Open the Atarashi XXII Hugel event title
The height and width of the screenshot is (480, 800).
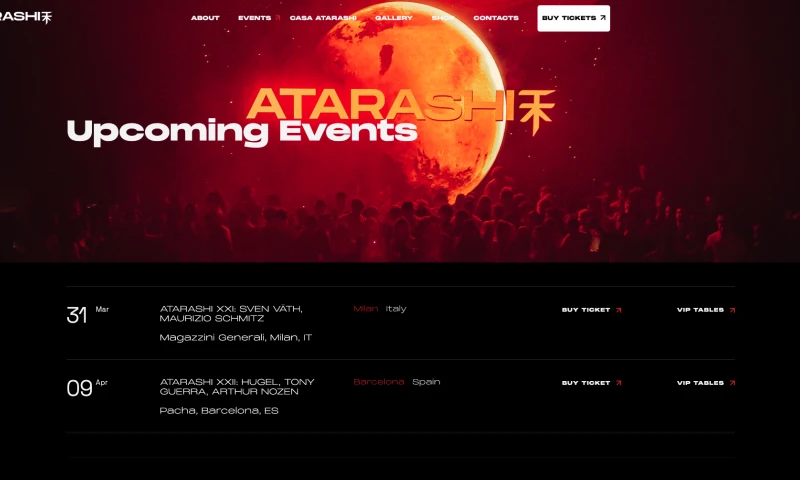(x=237, y=387)
